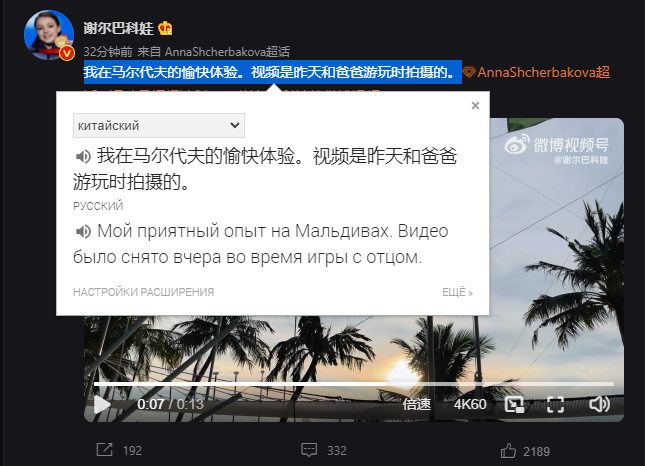The height and width of the screenshot is (466, 645).
Task: Click the crown membership badge icon
Action: tap(165, 28)
